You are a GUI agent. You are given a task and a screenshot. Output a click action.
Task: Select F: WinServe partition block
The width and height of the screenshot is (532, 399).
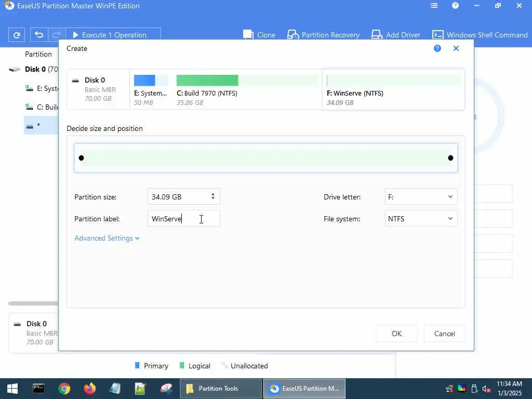(393, 90)
